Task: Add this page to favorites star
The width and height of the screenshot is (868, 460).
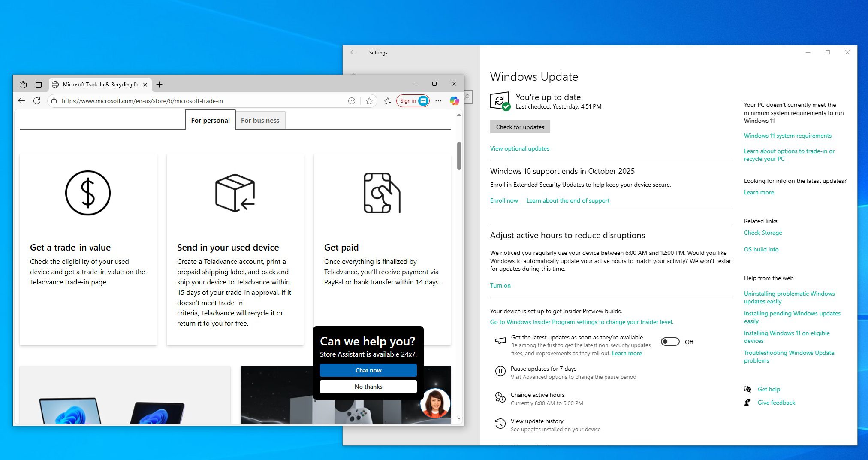Action: (x=369, y=101)
